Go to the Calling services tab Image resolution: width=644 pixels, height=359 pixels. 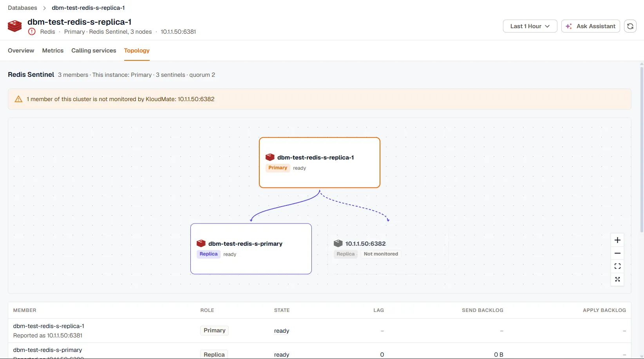pyautogui.click(x=94, y=51)
